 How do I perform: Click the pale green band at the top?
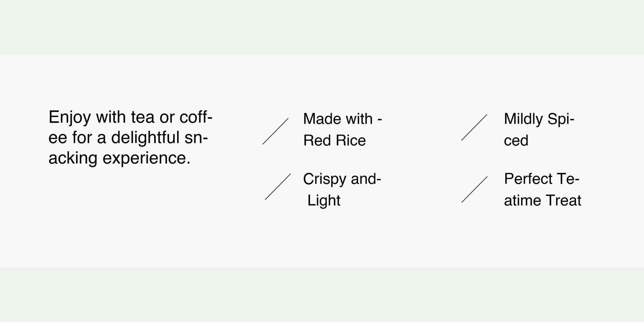click(322, 27)
